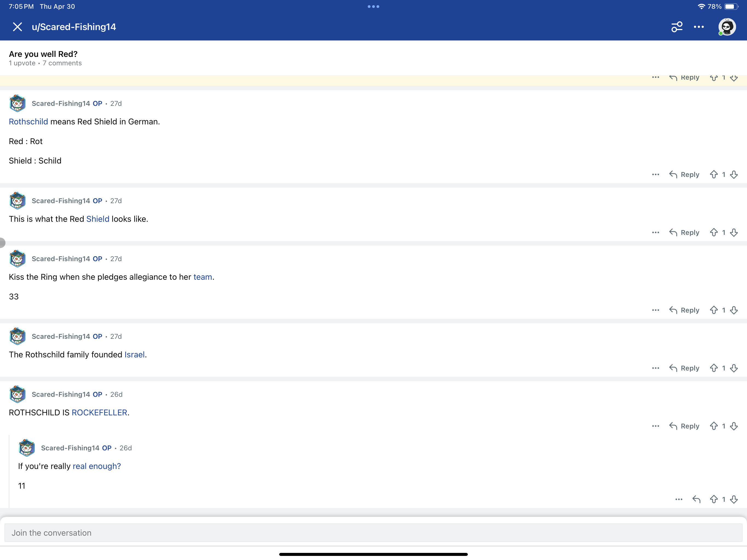The width and height of the screenshot is (747, 560).
Task: Open your profile avatar in the header
Action: click(727, 27)
